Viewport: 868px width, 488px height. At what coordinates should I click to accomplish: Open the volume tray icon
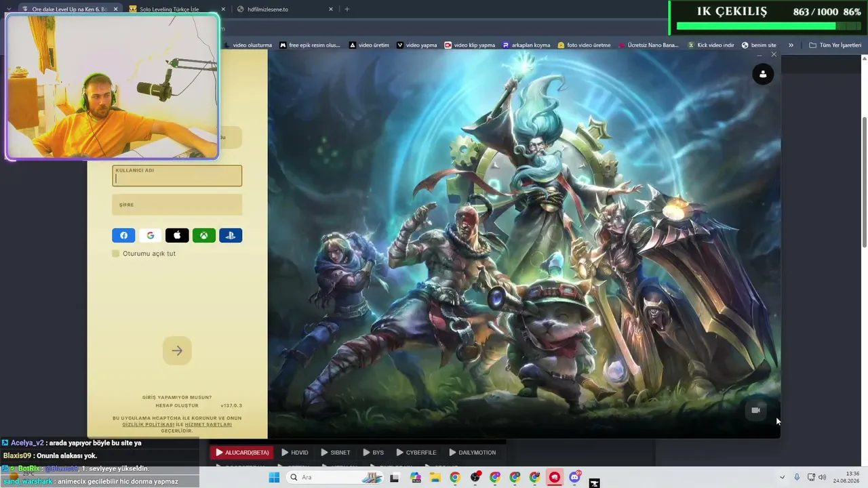point(823,477)
